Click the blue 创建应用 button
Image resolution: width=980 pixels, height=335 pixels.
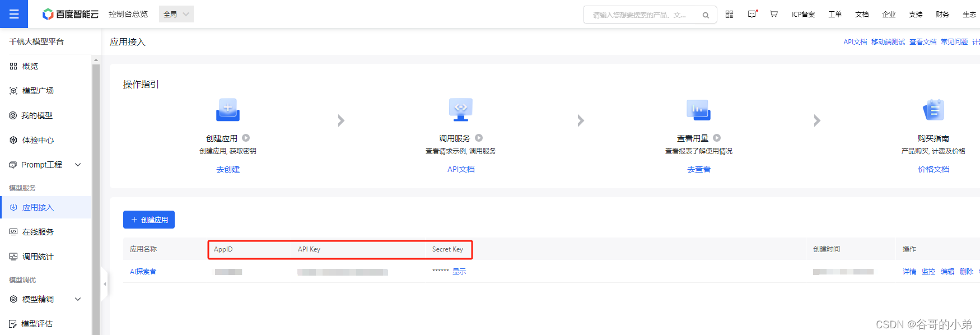149,220
